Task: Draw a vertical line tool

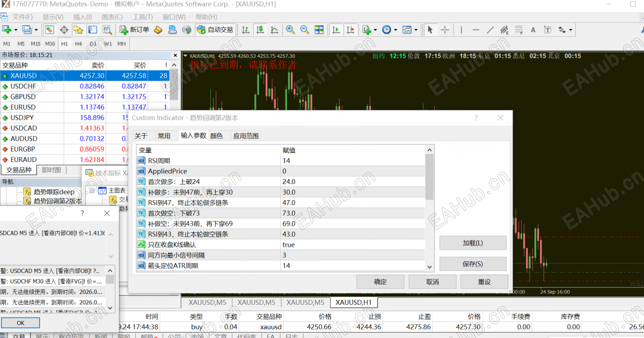Action: point(462,30)
